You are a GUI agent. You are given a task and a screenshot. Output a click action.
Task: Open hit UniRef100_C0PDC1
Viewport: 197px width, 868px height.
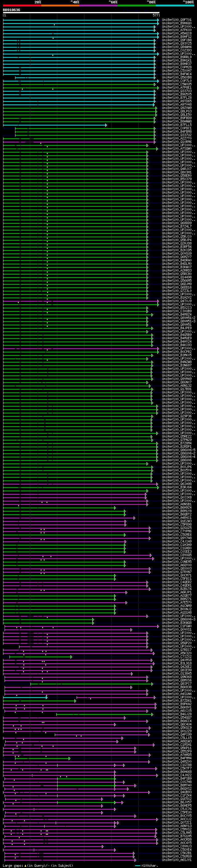177,128
